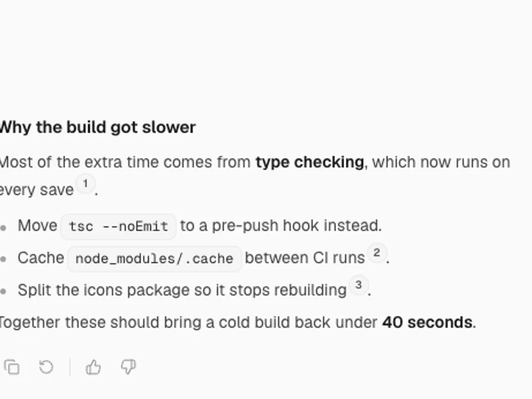Click the word 'Cache' in second bullet
Viewport: 532px width, 399px height.
pyautogui.click(x=41, y=258)
